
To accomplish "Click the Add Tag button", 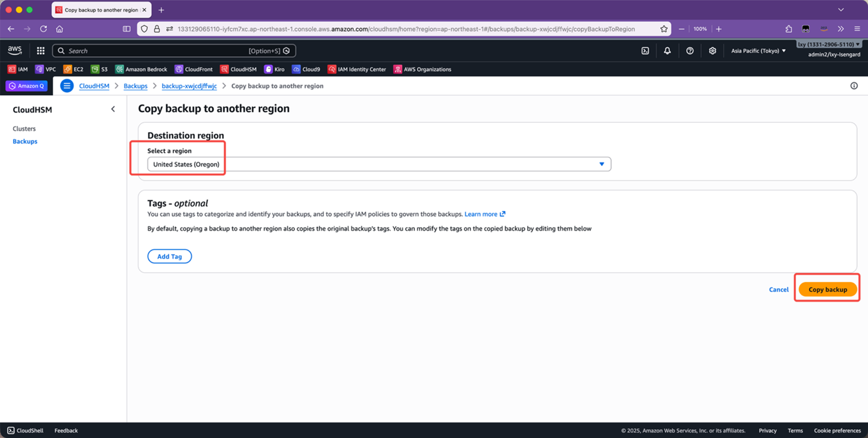I will [x=170, y=257].
